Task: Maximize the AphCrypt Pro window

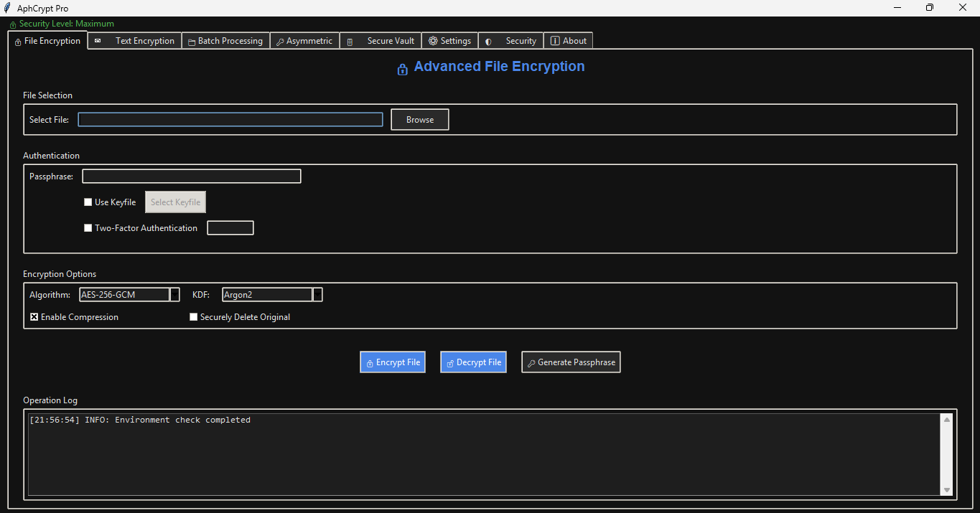Action: (x=930, y=8)
